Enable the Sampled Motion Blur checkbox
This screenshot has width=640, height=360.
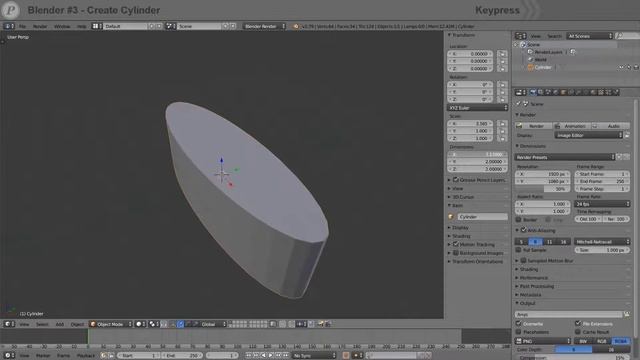pyautogui.click(x=523, y=260)
